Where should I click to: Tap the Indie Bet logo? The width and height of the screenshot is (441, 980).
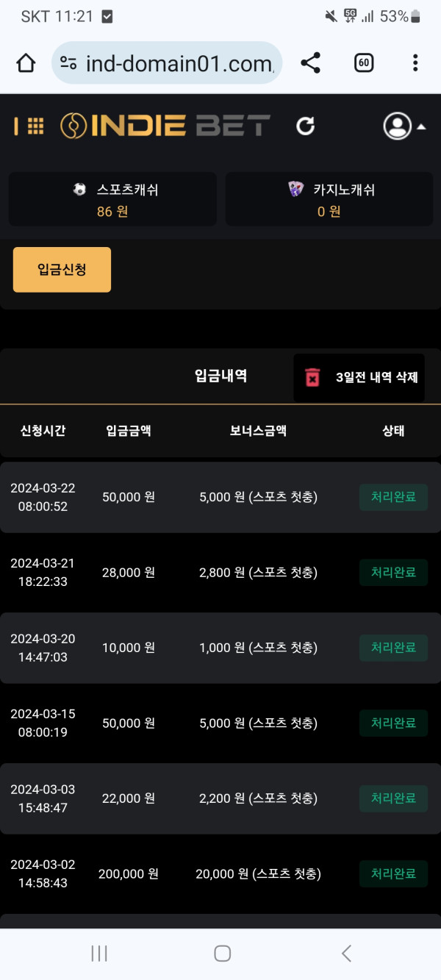pos(165,126)
